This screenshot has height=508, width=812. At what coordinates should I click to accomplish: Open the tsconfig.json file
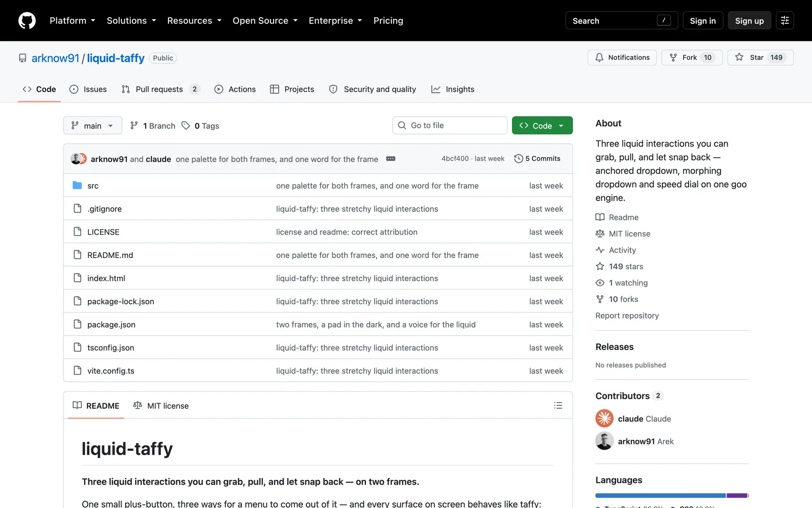click(x=111, y=348)
